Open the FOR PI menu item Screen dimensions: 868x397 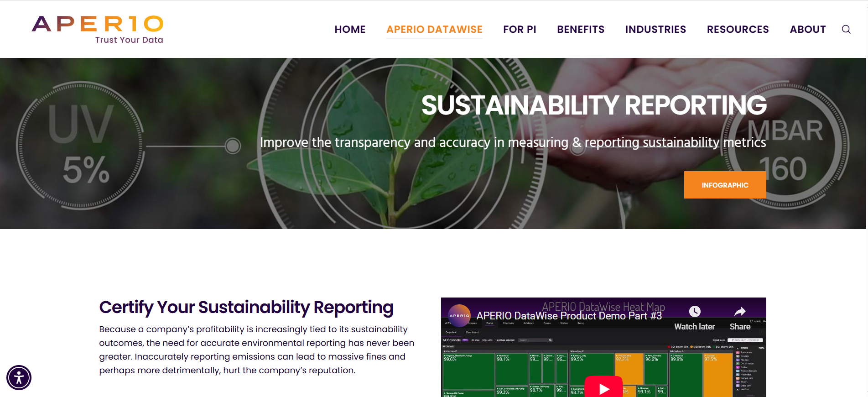tap(520, 29)
